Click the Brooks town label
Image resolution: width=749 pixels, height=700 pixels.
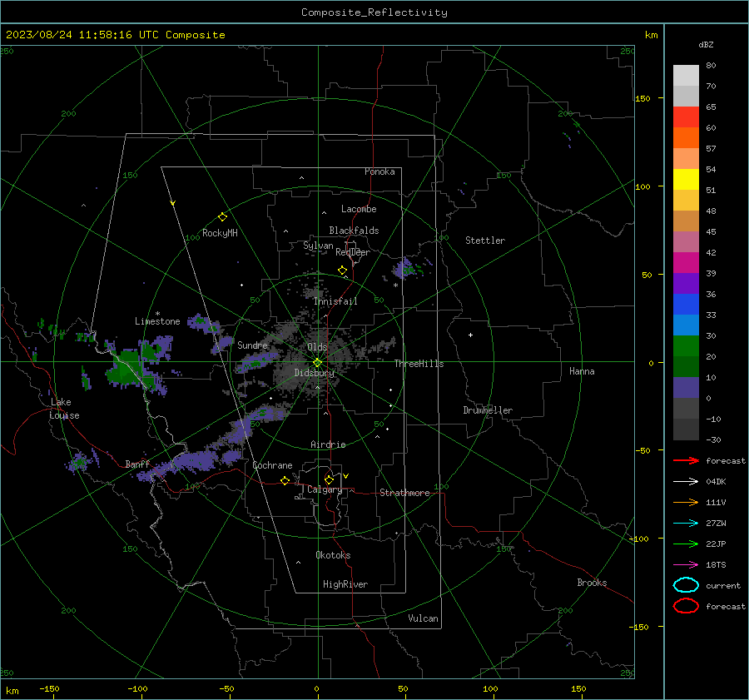592,583
